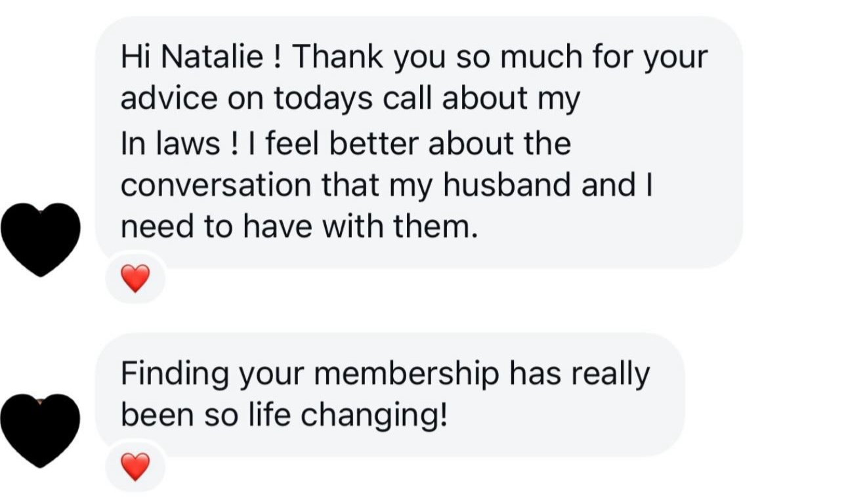Click the word "Finding" in the second message

(175, 374)
